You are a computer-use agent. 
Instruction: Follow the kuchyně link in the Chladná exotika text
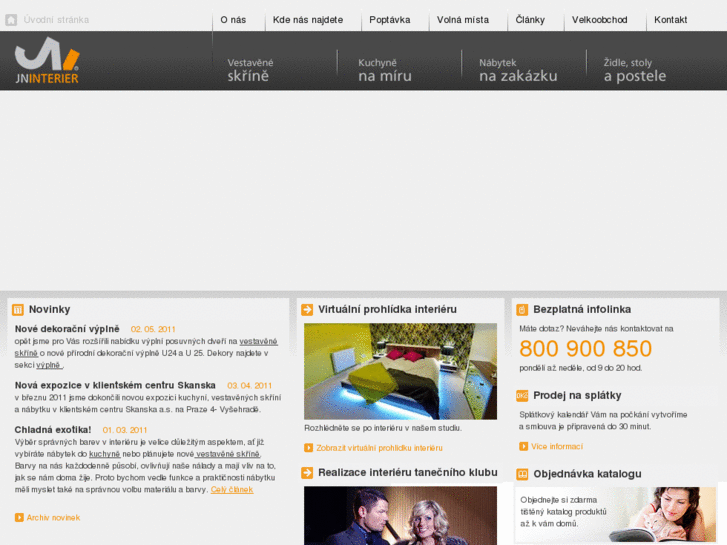pyautogui.click(x=104, y=454)
